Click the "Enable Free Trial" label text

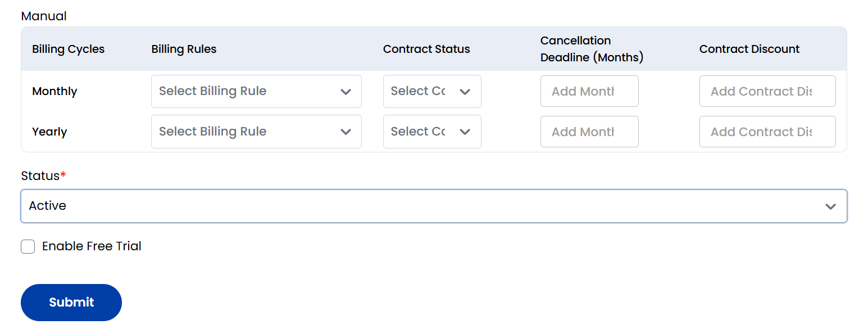click(x=92, y=246)
